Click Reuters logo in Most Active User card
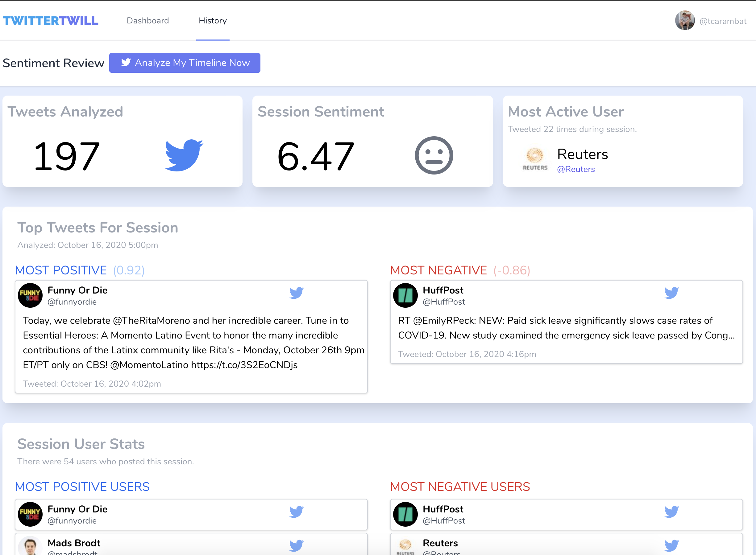 point(534,159)
